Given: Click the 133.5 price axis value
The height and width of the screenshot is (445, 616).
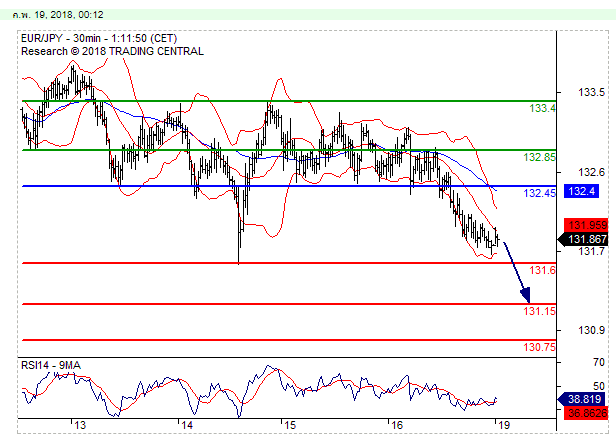Looking at the screenshot, I should pyautogui.click(x=591, y=93).
